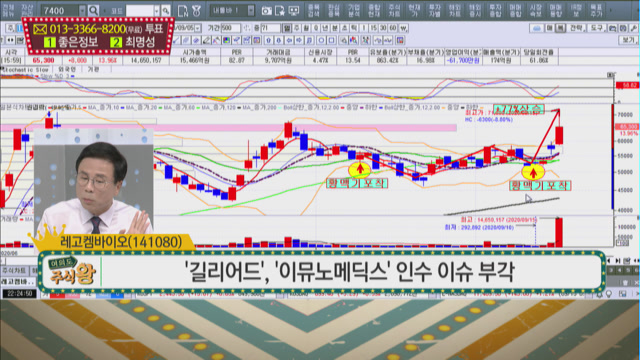Click the color palette tool icon

227,40
